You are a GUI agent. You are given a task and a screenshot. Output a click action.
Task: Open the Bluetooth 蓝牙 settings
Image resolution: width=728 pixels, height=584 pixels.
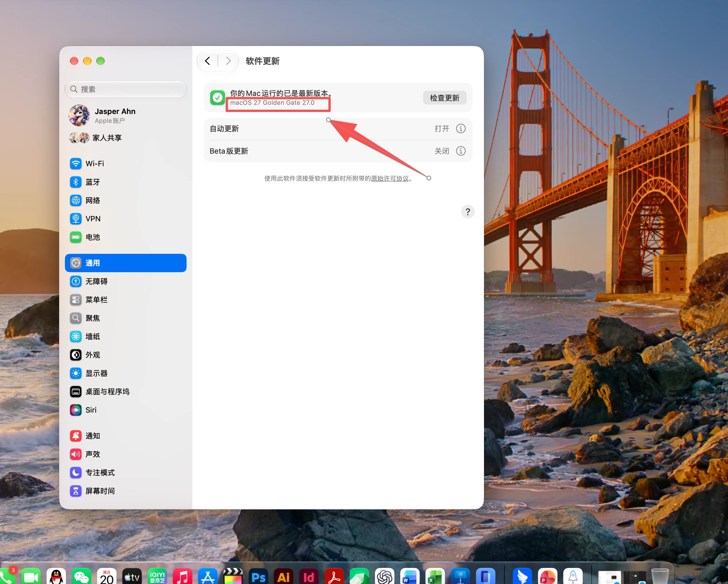125,182
